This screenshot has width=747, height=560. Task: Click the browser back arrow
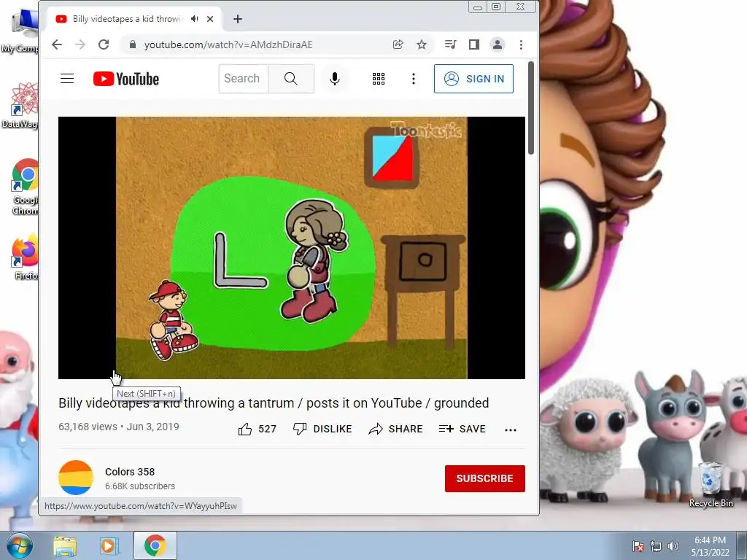(x=57, y=44)
